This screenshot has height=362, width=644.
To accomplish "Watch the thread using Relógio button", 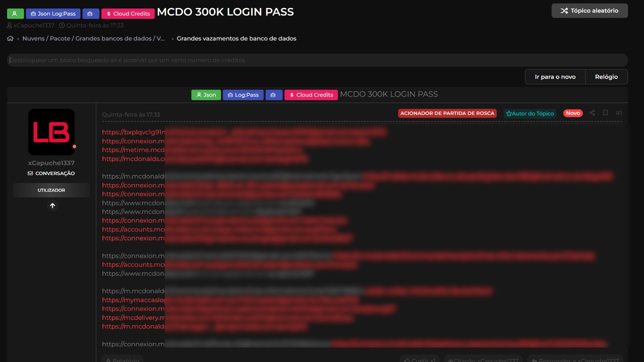I will coord(606,77).
